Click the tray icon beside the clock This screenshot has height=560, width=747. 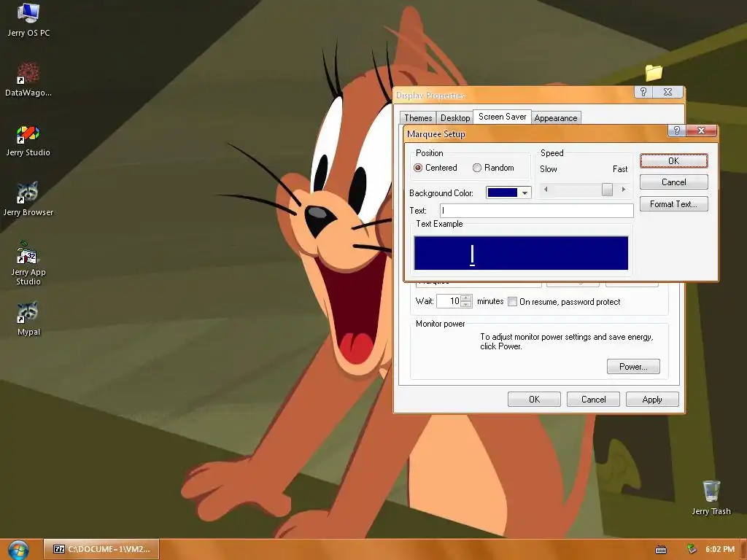point(692,549)
